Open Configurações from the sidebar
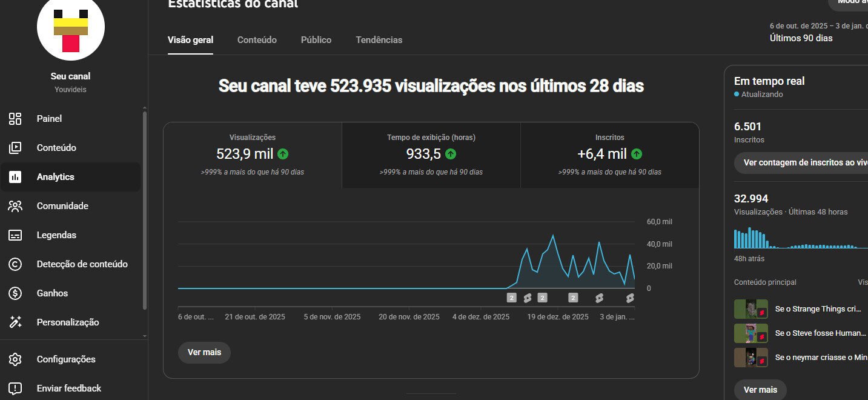 (65, 359)
